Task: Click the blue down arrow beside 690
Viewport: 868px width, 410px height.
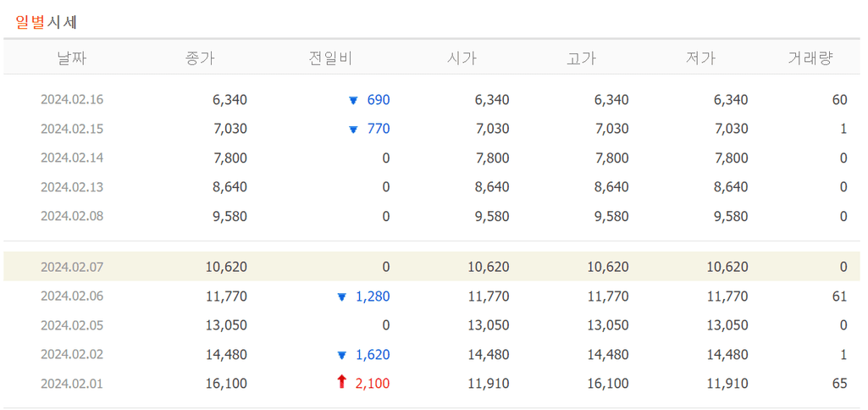Action: [x=353, y=101]
